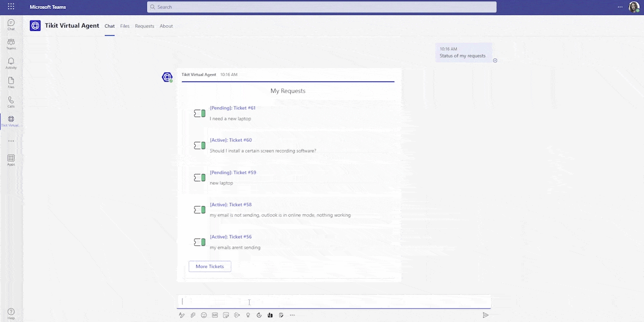
Task: Open Teams in the left sidebar
Action: pos(11,44)
